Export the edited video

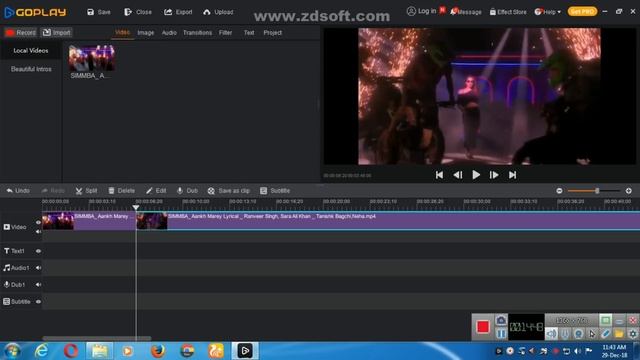pos(178,12)
